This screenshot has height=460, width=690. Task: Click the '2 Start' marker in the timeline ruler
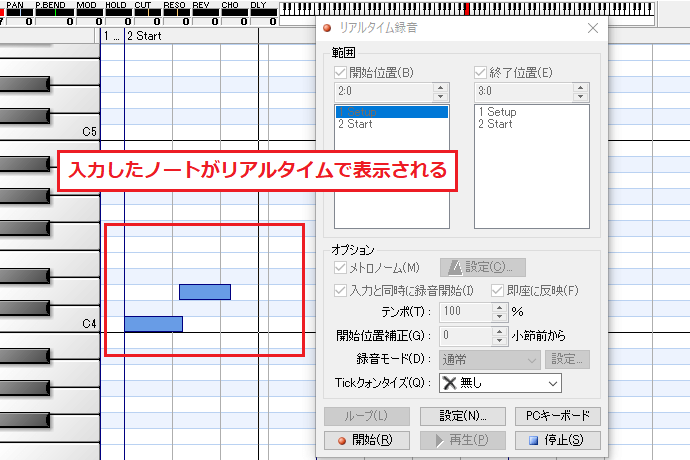tap(143, 36)
